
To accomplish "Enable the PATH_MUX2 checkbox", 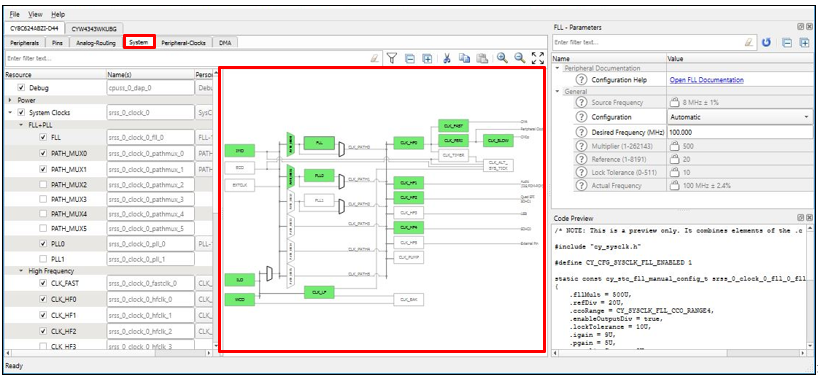I will pos(43,185).
